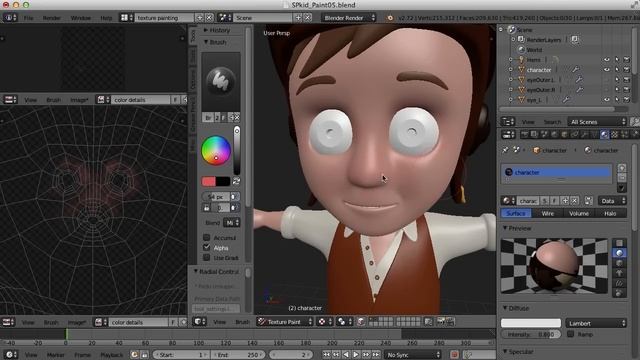Add a new scene with plus button
Screen dimensions: 640x360
pos(298,18)
